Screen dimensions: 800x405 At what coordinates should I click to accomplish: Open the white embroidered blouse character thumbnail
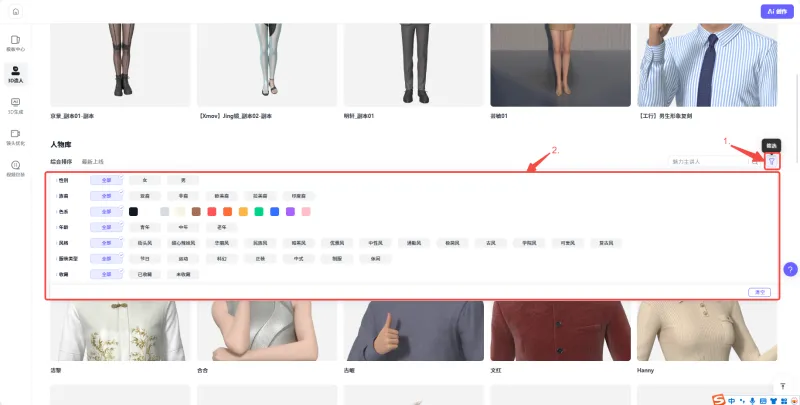click(x=120, y=331)
